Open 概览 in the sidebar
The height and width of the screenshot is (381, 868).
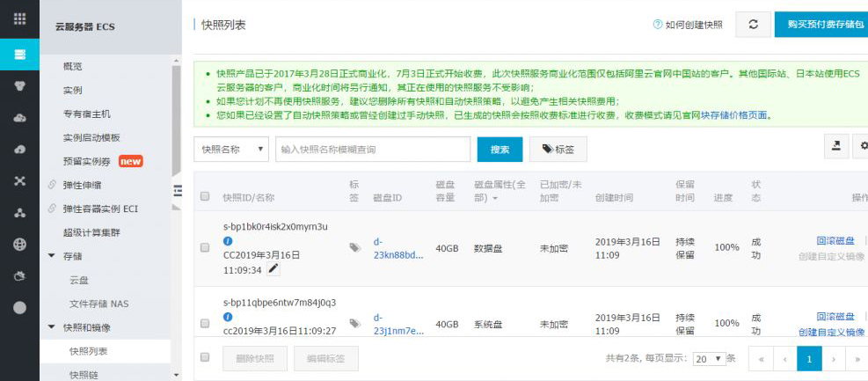72,67
